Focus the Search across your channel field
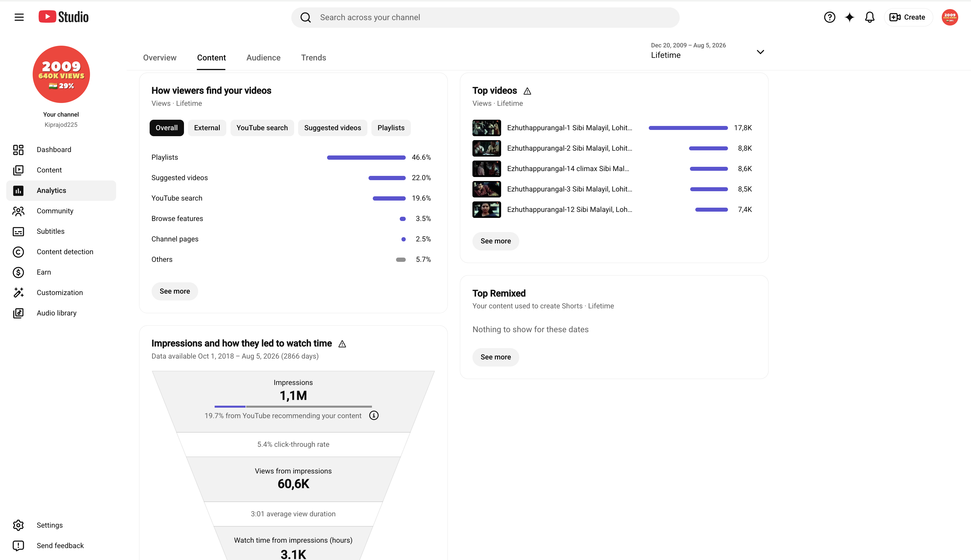 coord(485,17)
